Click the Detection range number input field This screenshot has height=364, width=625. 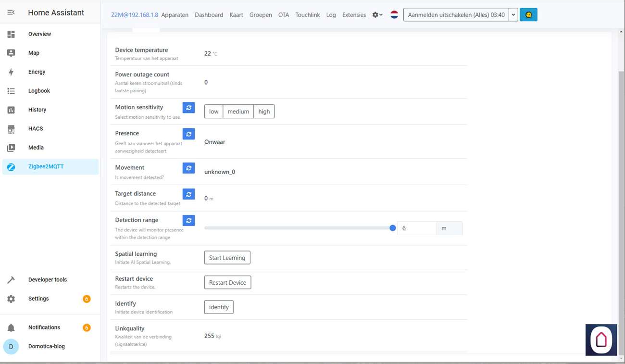(416, 228)
